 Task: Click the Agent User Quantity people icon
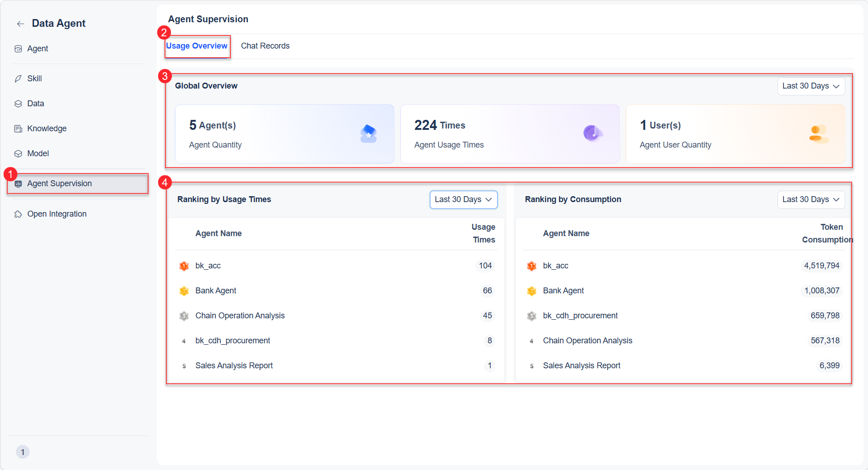point(818,134)
